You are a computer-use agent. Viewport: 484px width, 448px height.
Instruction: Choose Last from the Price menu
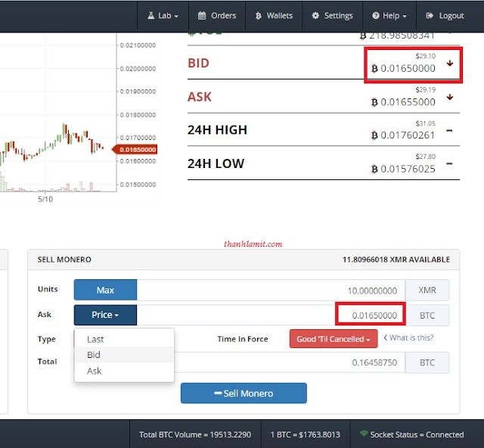click(124, 339)
